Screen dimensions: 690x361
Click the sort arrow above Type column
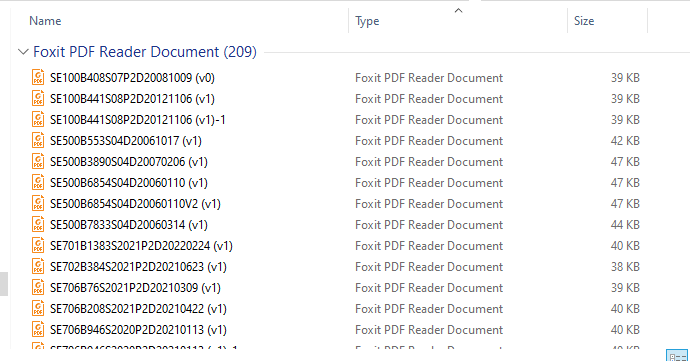(458, 11)
